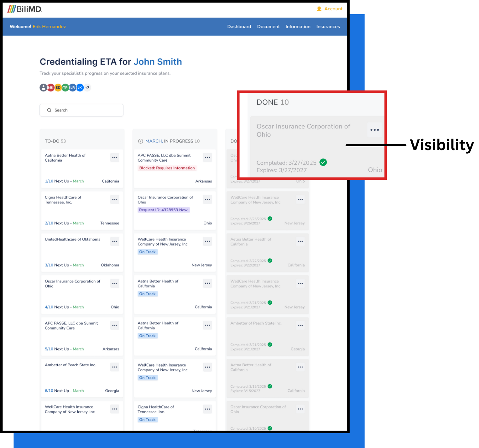The image size is (479, 448).
Task: Open the Information menu item
Action: click(x=298, y=27)
